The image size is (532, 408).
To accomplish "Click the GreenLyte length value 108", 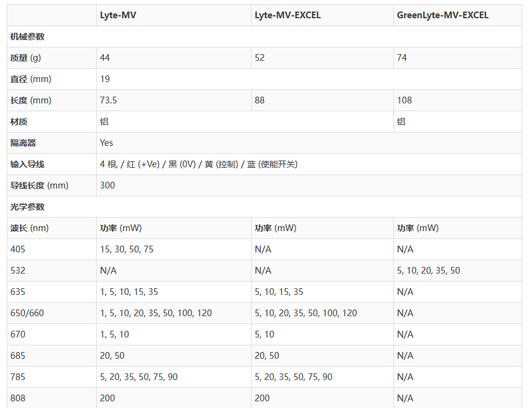I will pyautogui.click(x=404, y=100).
